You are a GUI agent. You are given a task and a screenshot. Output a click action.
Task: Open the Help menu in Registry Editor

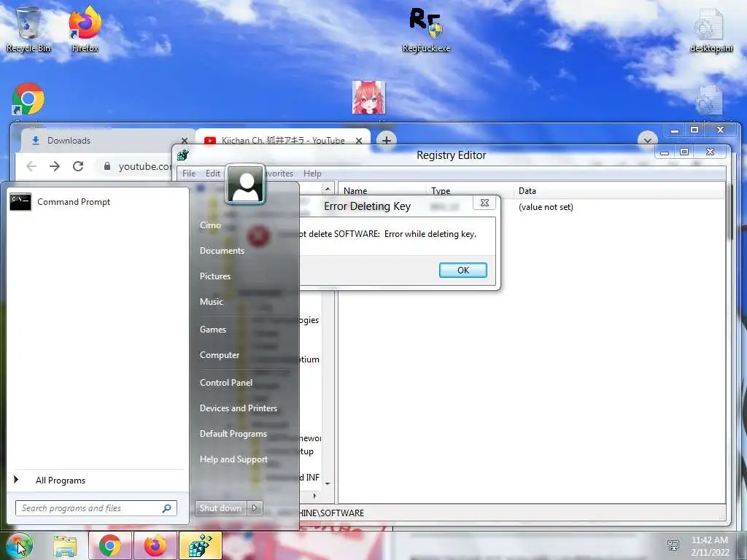click(x=312, y=174)
